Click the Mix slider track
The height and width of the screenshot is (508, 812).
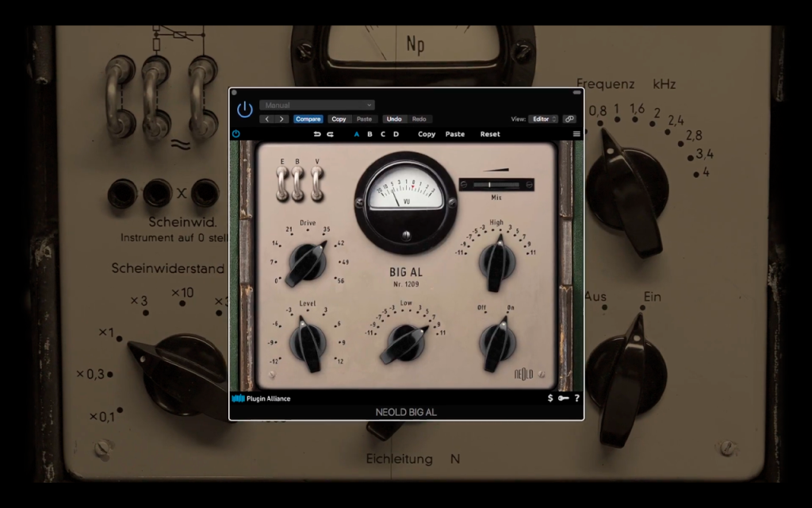point(496,184)
